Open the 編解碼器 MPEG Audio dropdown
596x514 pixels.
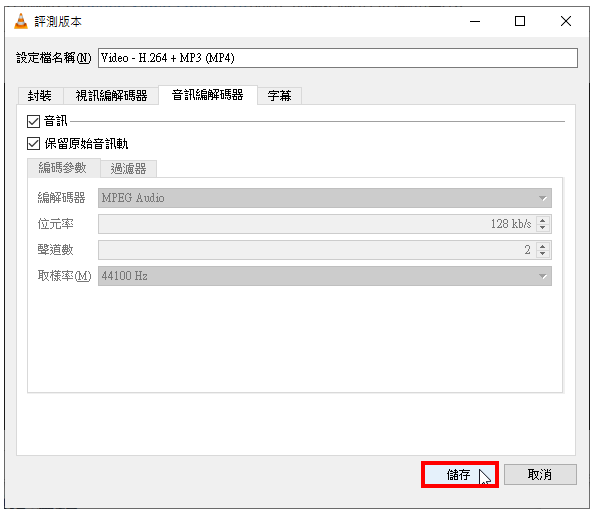point(325,198)
